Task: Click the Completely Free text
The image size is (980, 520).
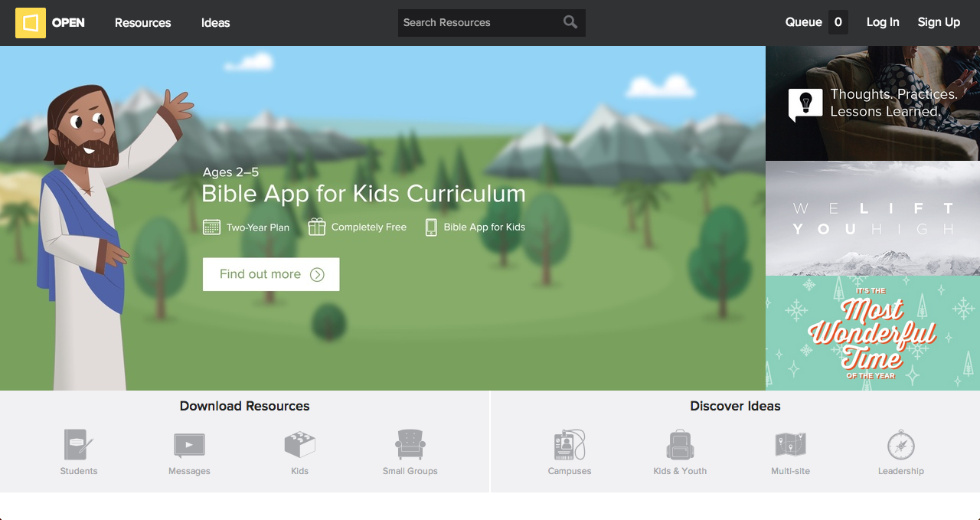Action: tap(369, 227)
